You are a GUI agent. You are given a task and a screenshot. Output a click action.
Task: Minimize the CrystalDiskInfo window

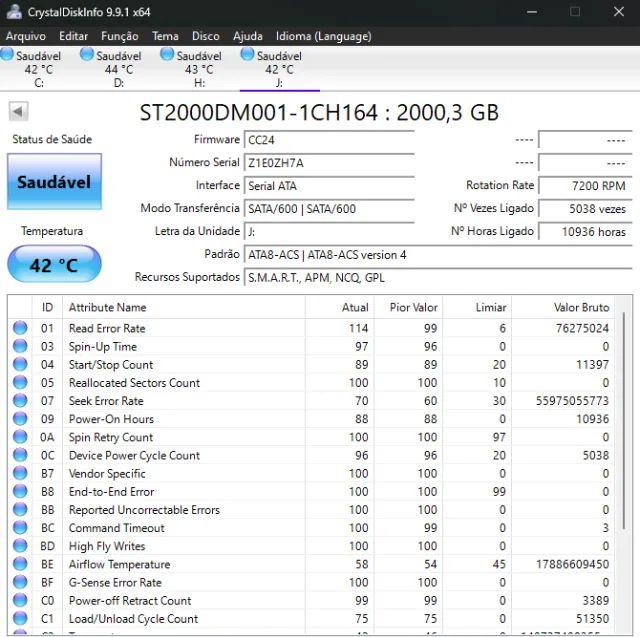click(532, 12)
